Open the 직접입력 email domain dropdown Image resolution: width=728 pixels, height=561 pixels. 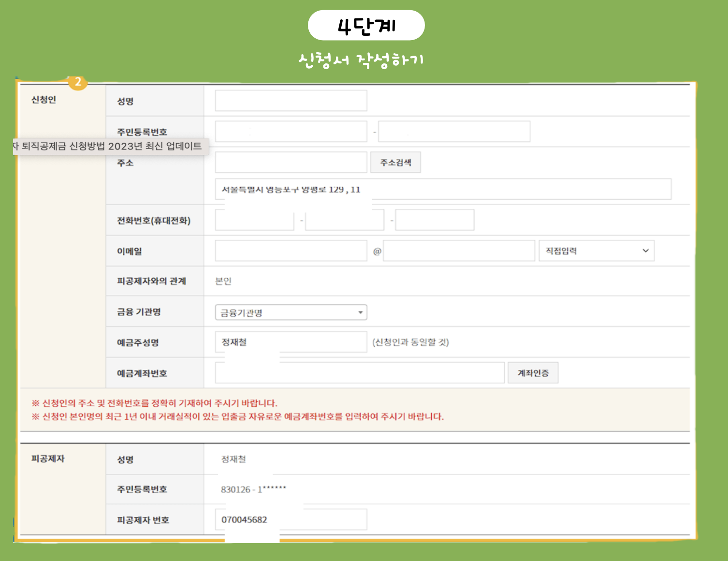coord(596,251)
